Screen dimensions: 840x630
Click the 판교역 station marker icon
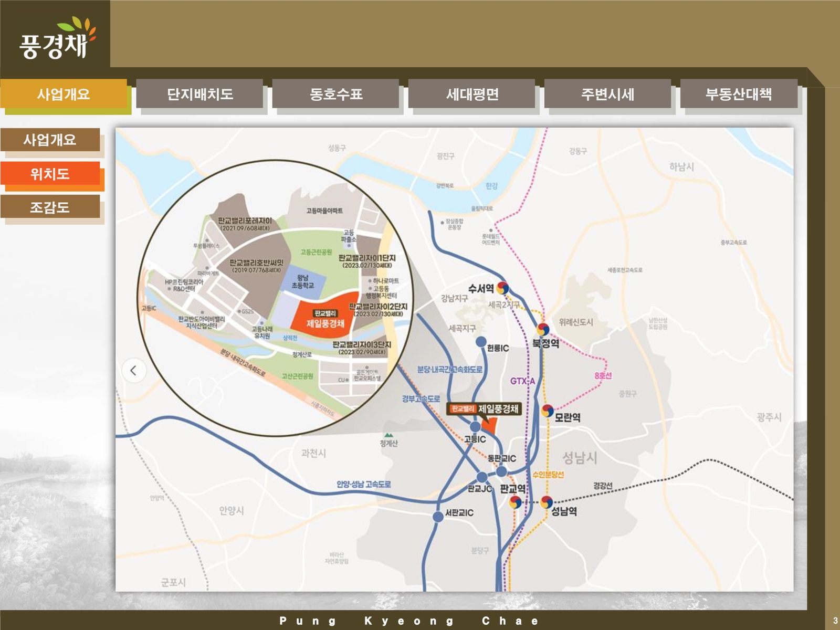pyautogui.click(x=515, y=502)
